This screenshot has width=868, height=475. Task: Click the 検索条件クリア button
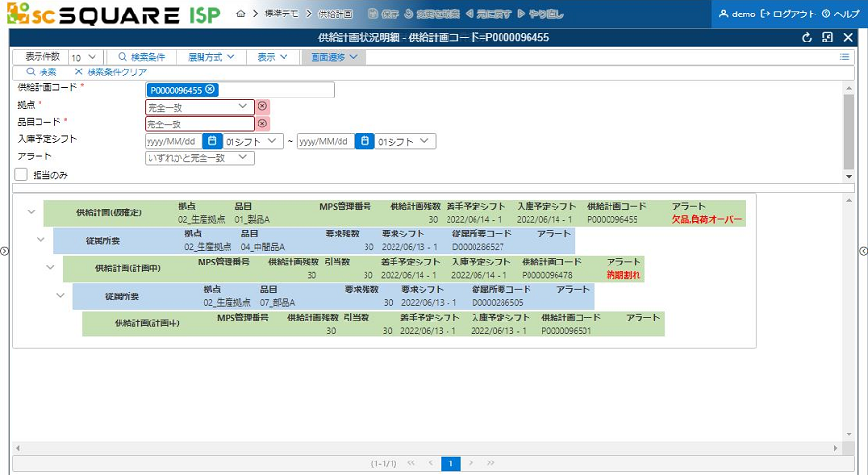tap(111, 72)
